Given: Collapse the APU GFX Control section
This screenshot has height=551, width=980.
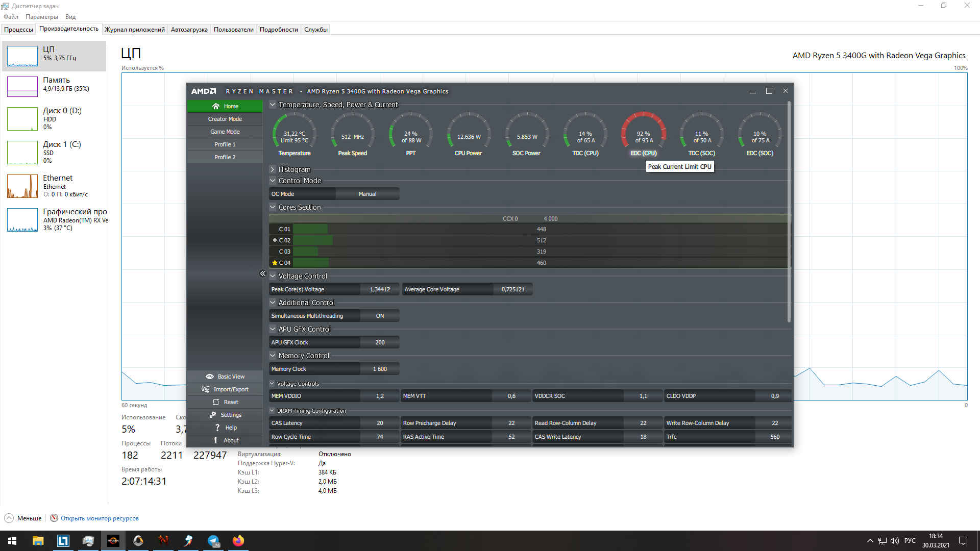Looking at the screenshot, I should (273, 329).
